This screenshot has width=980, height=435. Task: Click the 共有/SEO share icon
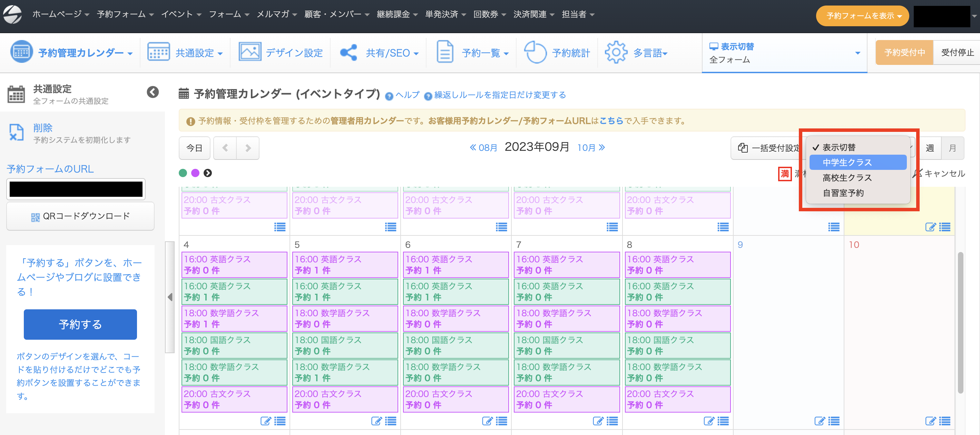click(x=349, y=52)
